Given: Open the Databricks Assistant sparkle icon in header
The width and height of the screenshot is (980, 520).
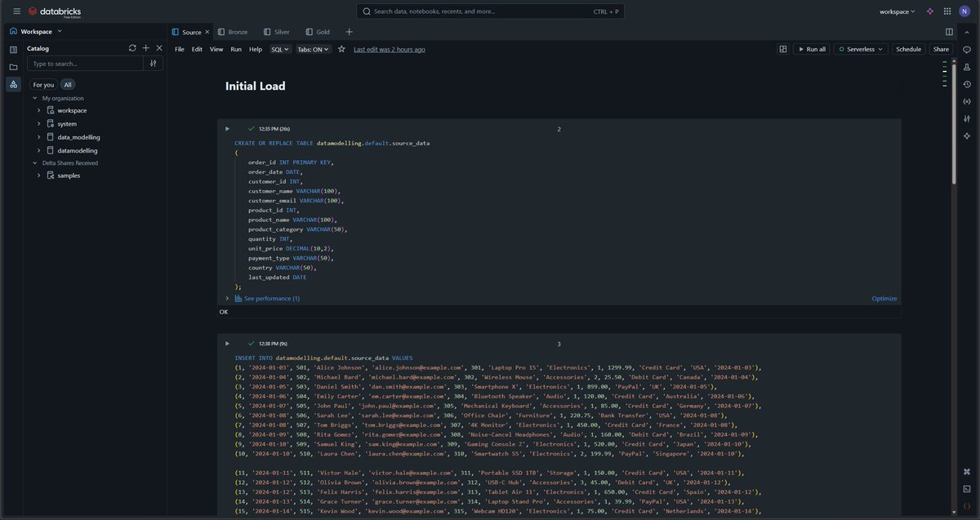Looking at the screenshot, I should pyautogui.click(x=930, y=11).
